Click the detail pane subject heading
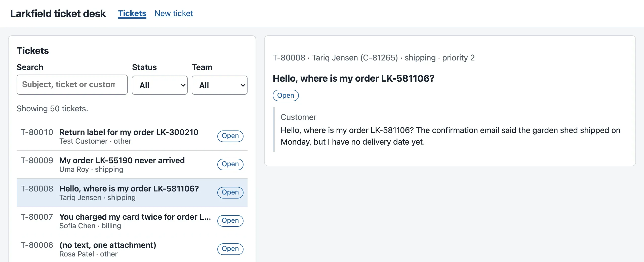The width and height of the screenshot is (644, 262). 354,78
